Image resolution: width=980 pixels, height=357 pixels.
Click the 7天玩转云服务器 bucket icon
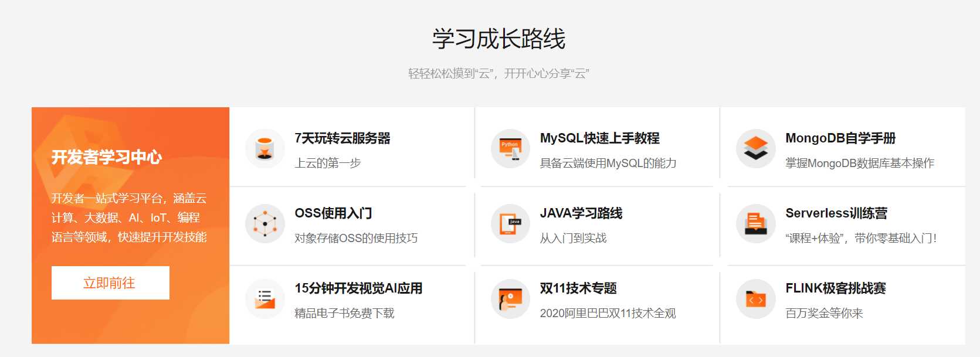point(265,149)
